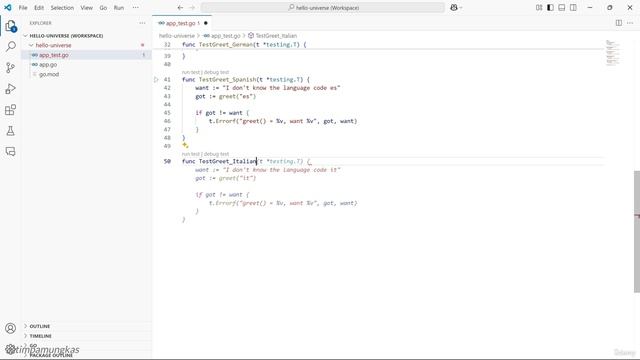This screenshot has height=360, width=640.
Task: Go back with the left arrow
Action: pyautogui.click(x=180, y=7)
